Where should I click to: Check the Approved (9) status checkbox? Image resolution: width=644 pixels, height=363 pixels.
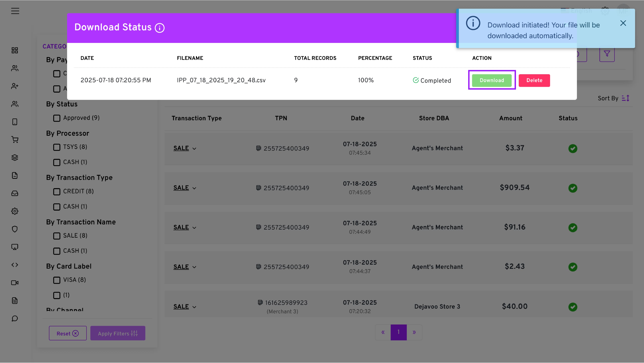point(57,118)
